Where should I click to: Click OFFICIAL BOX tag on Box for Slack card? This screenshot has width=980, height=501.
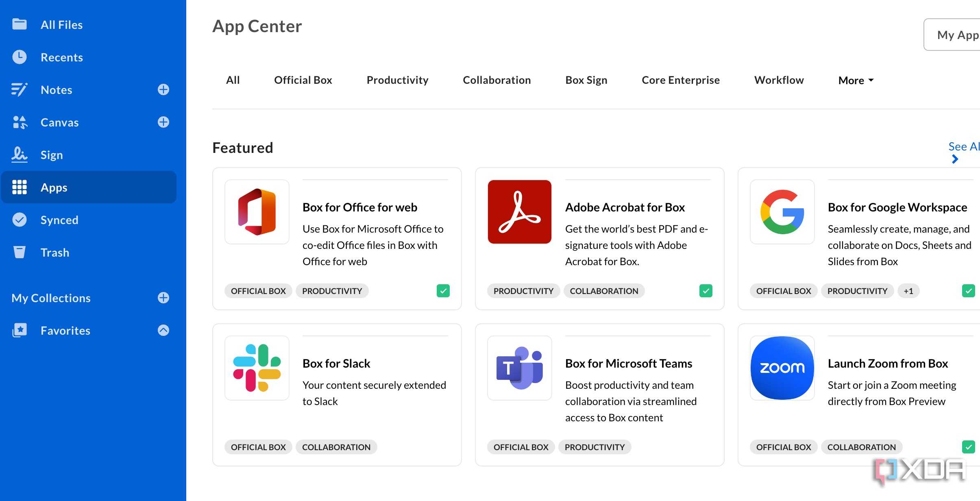tap(258, 447)
